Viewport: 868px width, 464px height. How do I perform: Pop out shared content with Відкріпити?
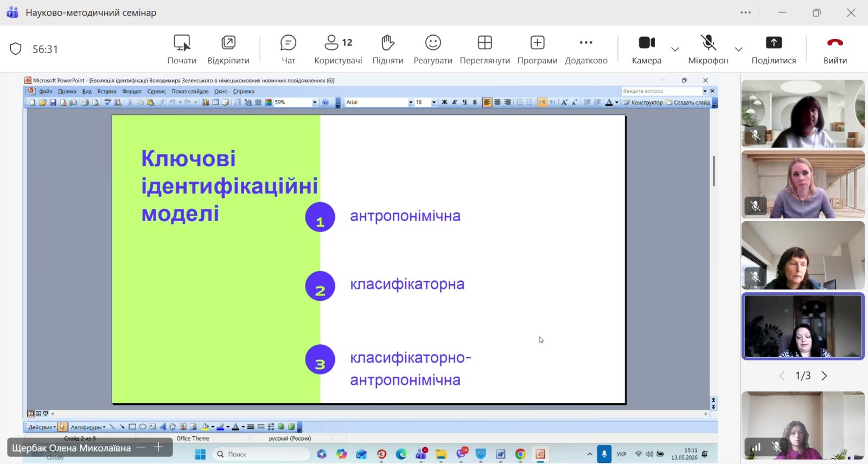228,49
